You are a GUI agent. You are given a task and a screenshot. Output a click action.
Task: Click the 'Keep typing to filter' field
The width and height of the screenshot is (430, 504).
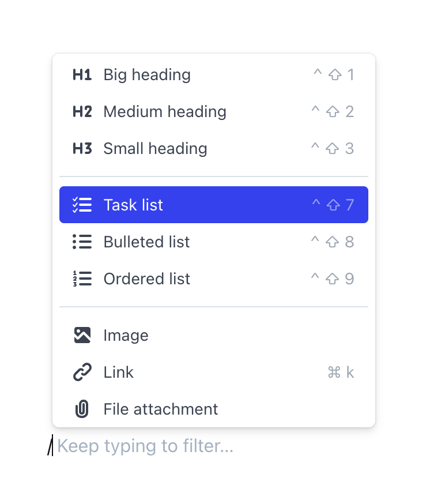pos(145,446)
